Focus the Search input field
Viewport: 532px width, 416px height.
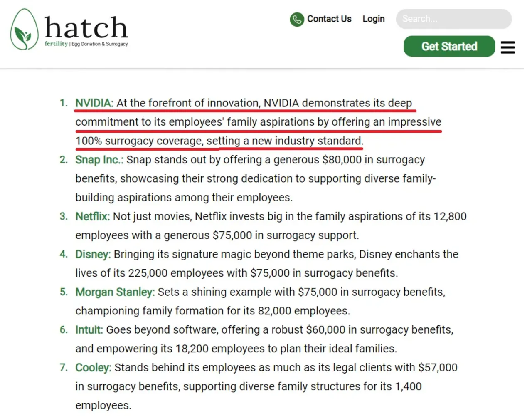point(453,19)
